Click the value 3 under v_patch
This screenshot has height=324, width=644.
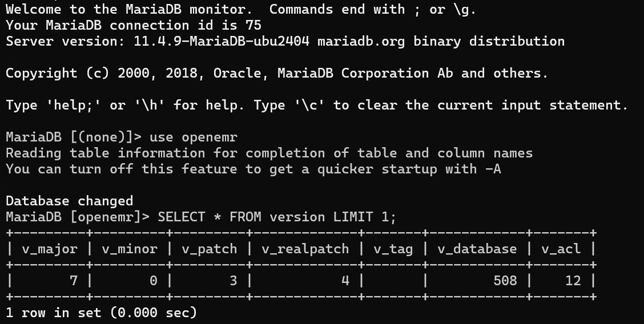click(233, 281)
